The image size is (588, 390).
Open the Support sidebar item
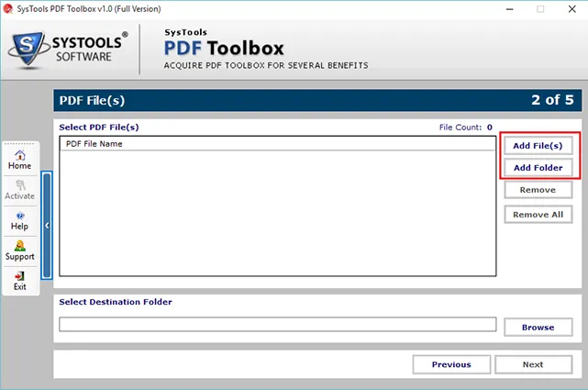(20, 251)
